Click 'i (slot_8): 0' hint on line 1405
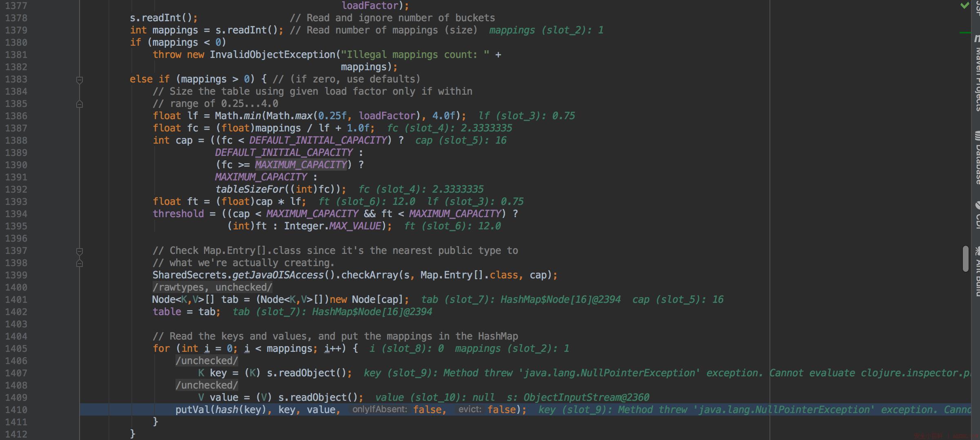Image resolution: width=980 pixels, height=440 pixels. pos(406,349)
